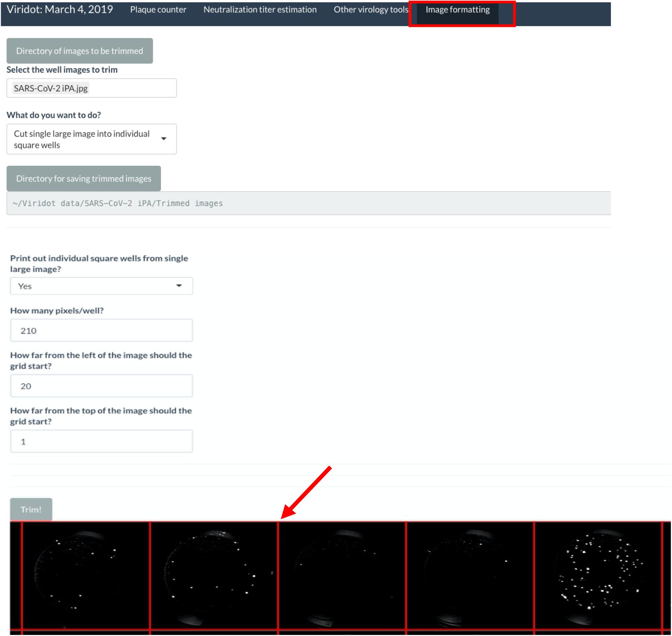
Task: Click the Viridot: March 4, 2019 title
Action: click(x=60, y=9)
